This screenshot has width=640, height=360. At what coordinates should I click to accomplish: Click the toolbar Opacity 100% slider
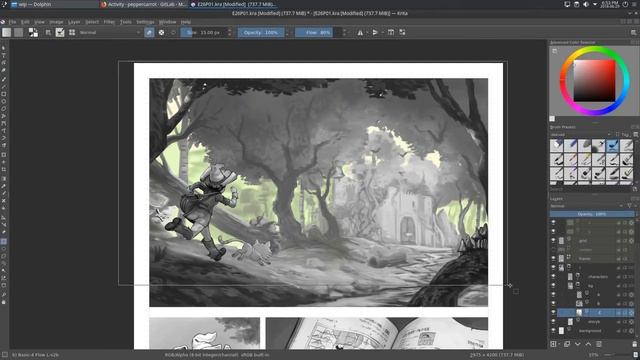[x=261, y=32]
